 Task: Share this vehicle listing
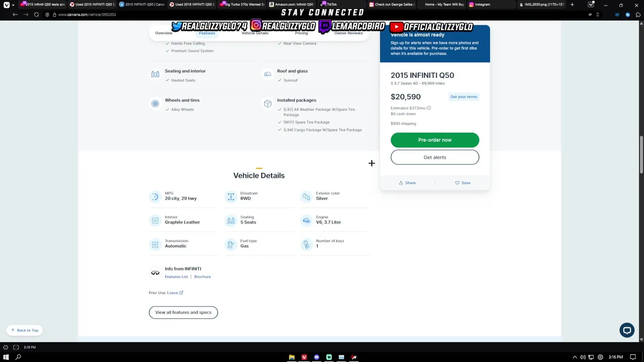coord(407,183)
